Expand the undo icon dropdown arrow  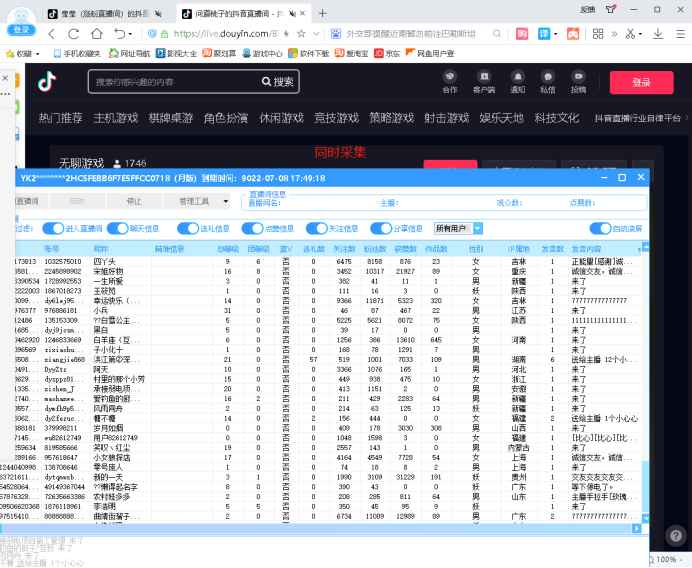pyautogui.click(x=130, y=34)
